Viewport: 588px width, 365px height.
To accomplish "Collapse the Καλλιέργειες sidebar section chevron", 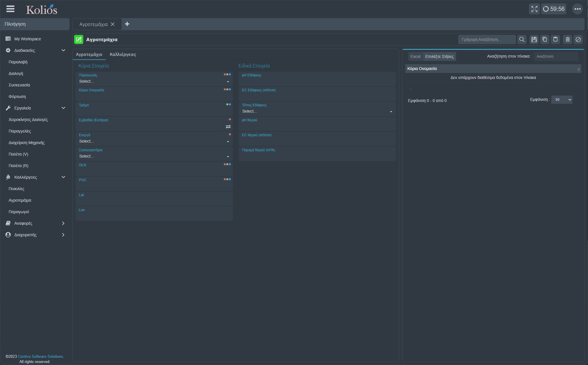I will pos(63,177).
